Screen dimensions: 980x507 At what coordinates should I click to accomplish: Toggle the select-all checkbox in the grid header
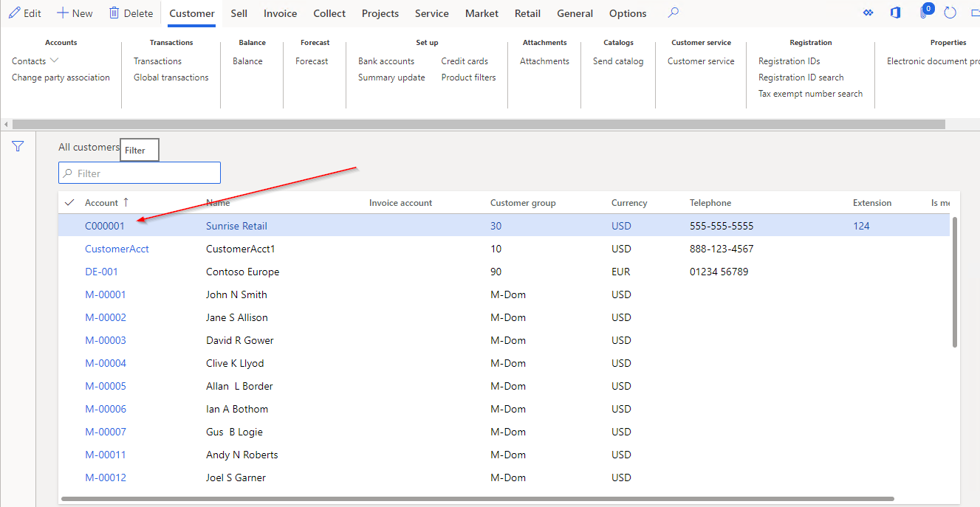[x=69, y=202]
